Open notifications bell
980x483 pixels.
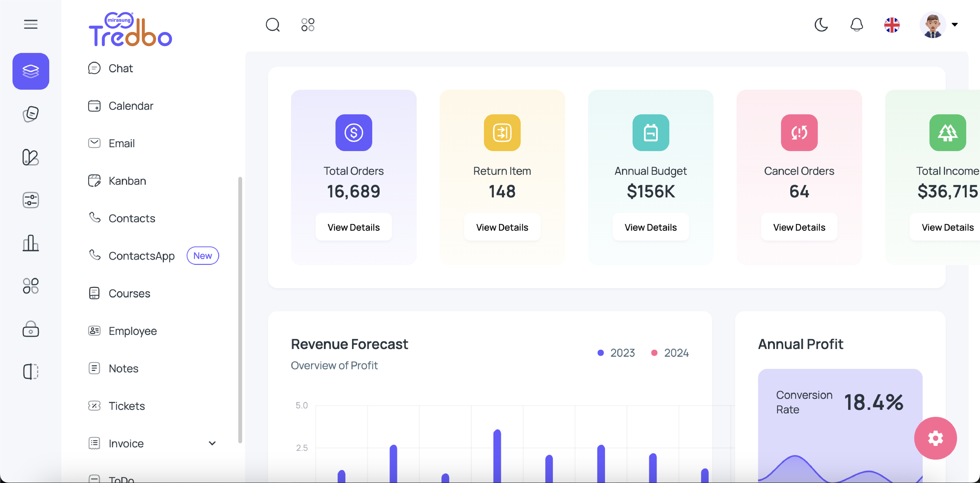point(856,25)
